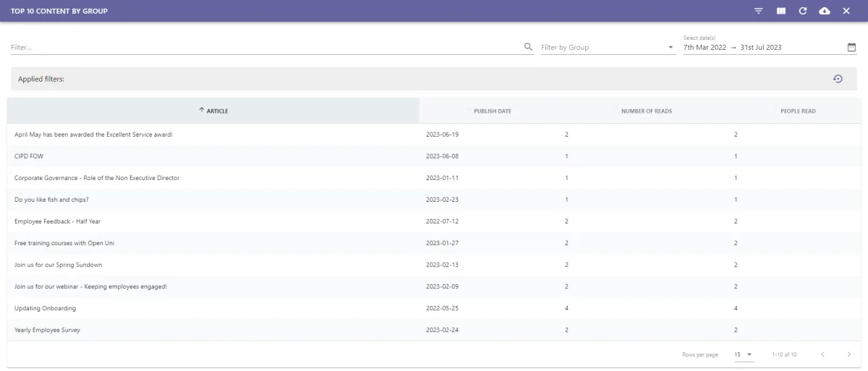868x371 pixels.
Task: Focus the Filter text input
Action: 265,47
